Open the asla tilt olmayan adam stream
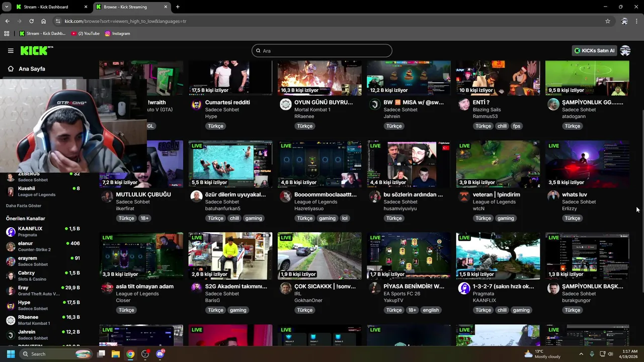The height and width of the screenshot is (362, 644). [145, 287]
